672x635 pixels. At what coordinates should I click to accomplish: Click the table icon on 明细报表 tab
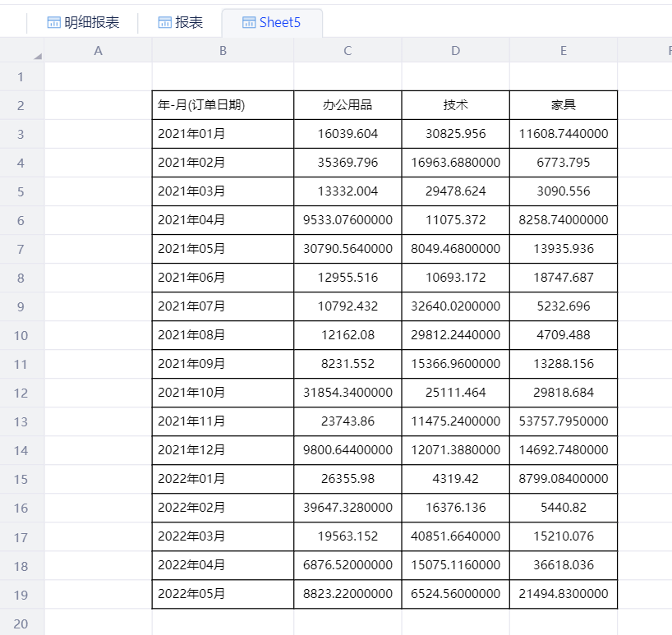click(x=54, y=23)
